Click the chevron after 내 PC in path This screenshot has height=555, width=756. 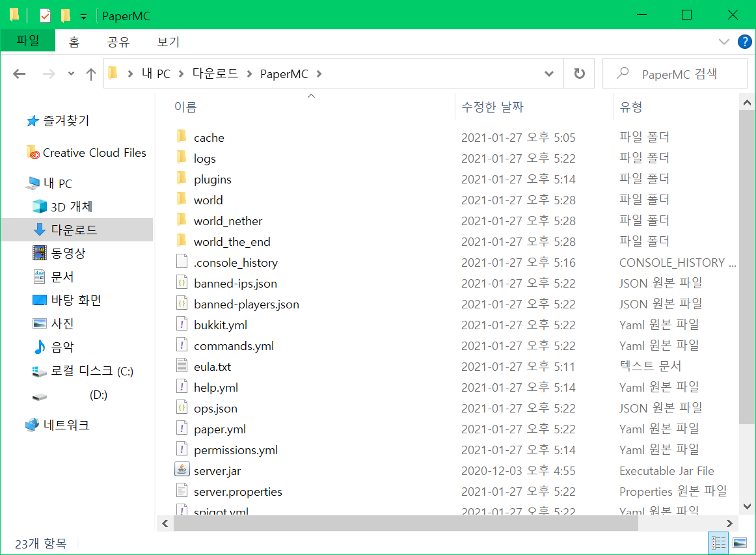pyautogui.click(x=182, y=74)
